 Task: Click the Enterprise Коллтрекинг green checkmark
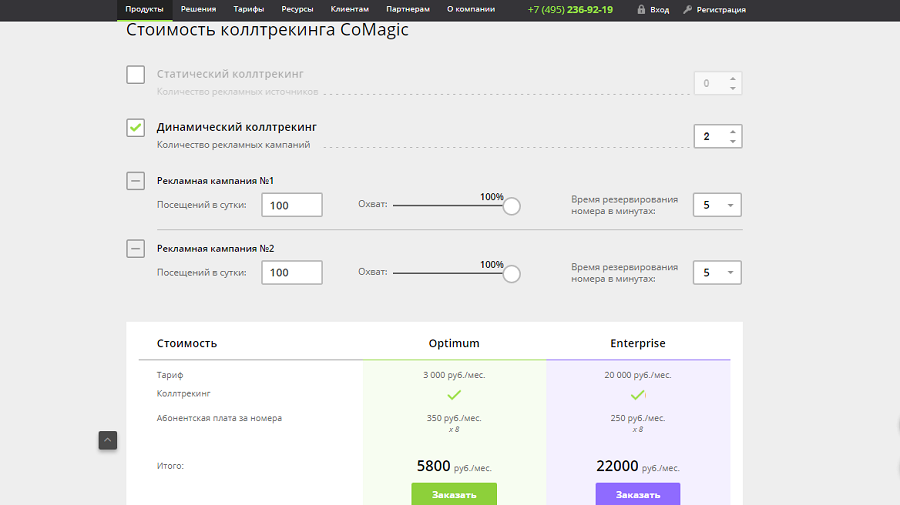coord(637,395)
